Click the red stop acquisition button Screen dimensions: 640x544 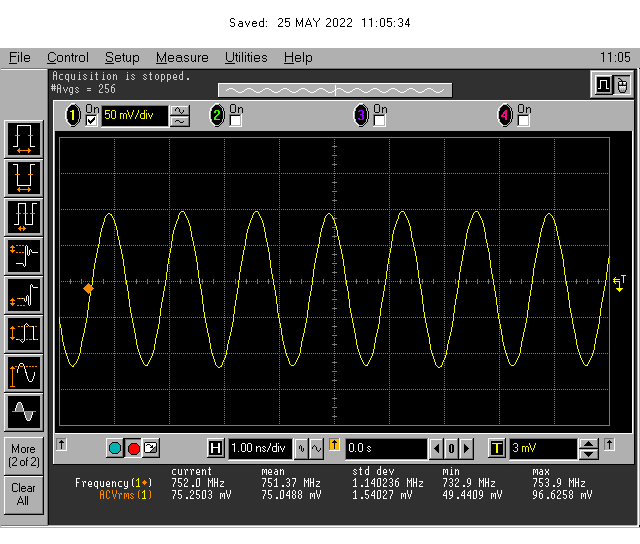(133, 448)
